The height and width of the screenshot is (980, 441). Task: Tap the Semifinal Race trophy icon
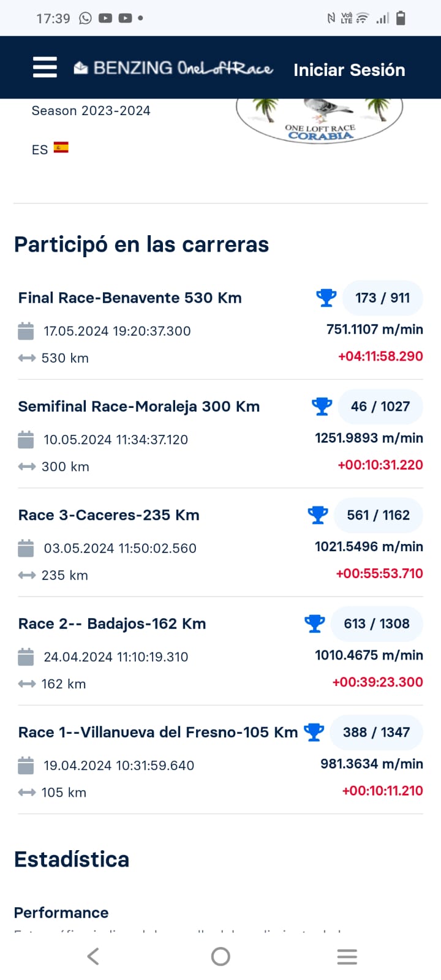click(x=322, y=406)
